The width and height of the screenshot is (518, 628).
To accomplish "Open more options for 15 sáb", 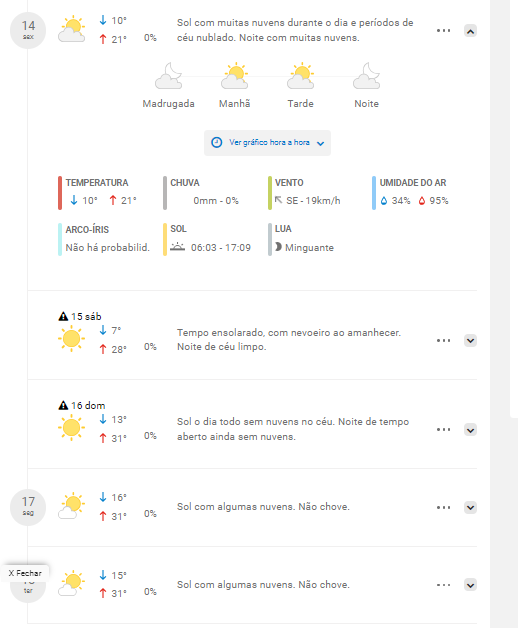I will pos(443,340).
